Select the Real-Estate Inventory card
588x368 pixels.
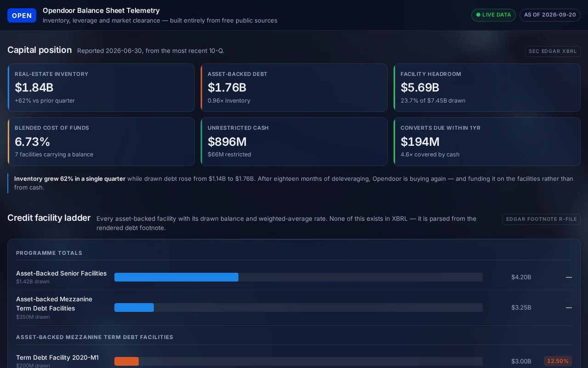(x=101, y=87)
